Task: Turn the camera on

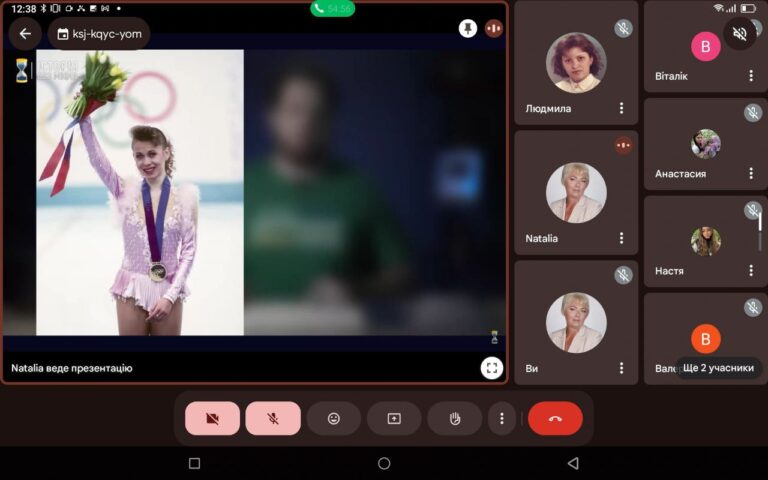Action: click(x=213, y=418)
